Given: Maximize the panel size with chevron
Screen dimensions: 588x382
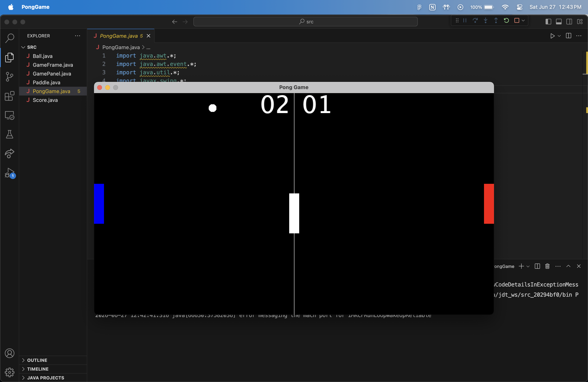Looking at the screenshot, I should pos(568,266).
